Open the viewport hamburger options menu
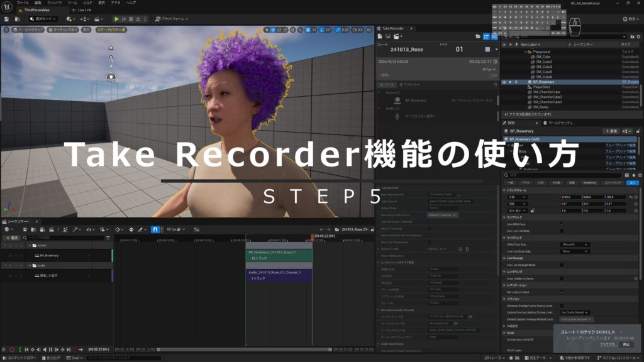This screenshot has height=362, width=644. 6,30
